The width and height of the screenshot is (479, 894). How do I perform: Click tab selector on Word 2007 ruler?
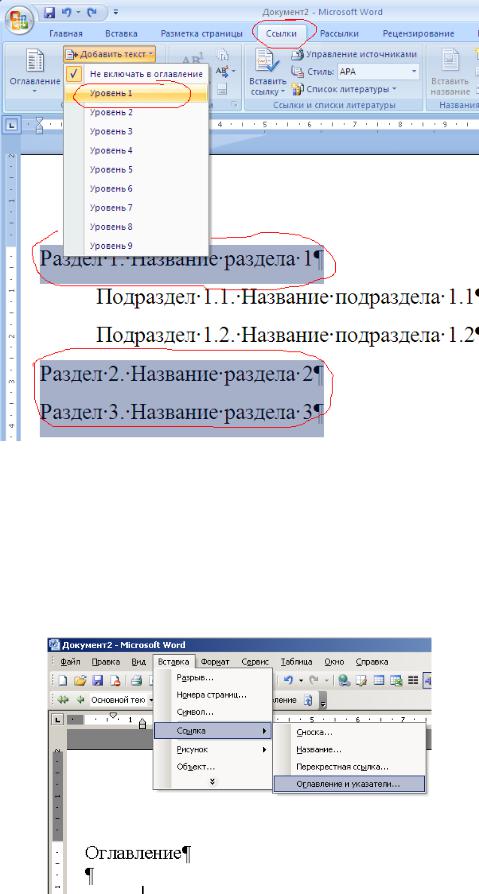pyautogui.click(x=11, y=124)
